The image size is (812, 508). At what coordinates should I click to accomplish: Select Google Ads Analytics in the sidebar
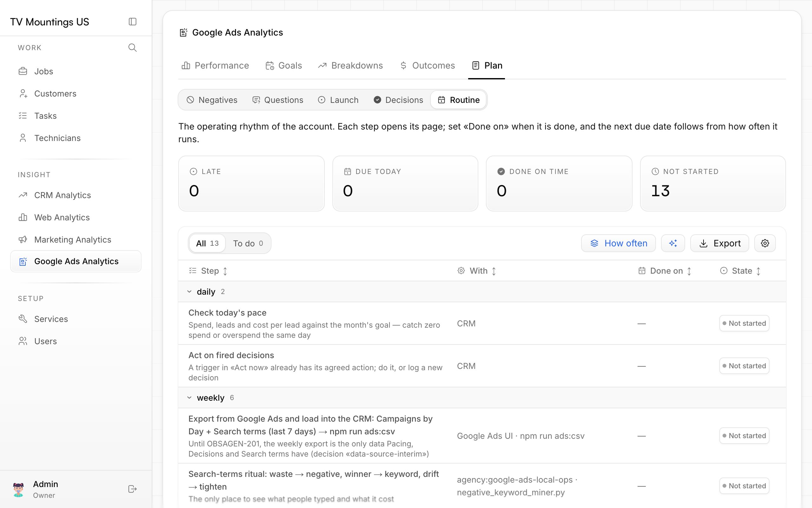click(x=76, y=261)
